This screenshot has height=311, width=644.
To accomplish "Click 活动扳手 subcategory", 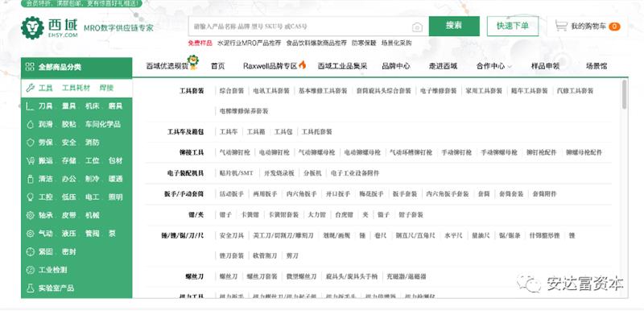I will (232, 194).
